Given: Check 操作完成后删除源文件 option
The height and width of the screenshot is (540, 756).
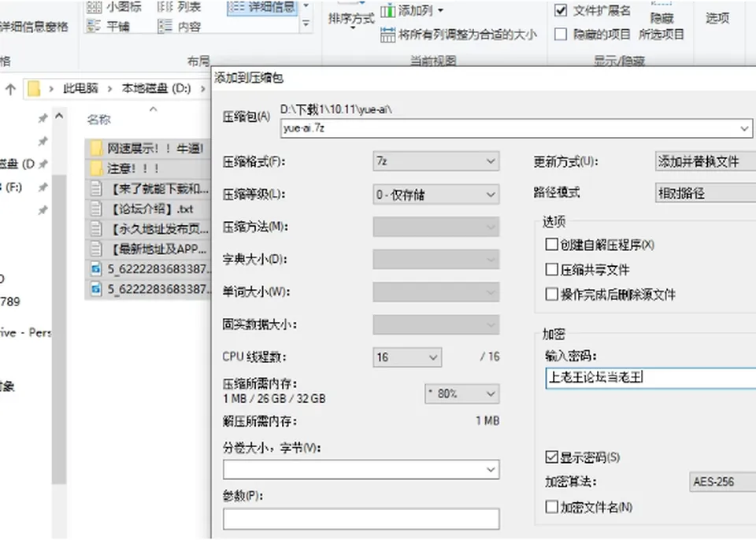Looking at the screenshot, I should 551,294.
